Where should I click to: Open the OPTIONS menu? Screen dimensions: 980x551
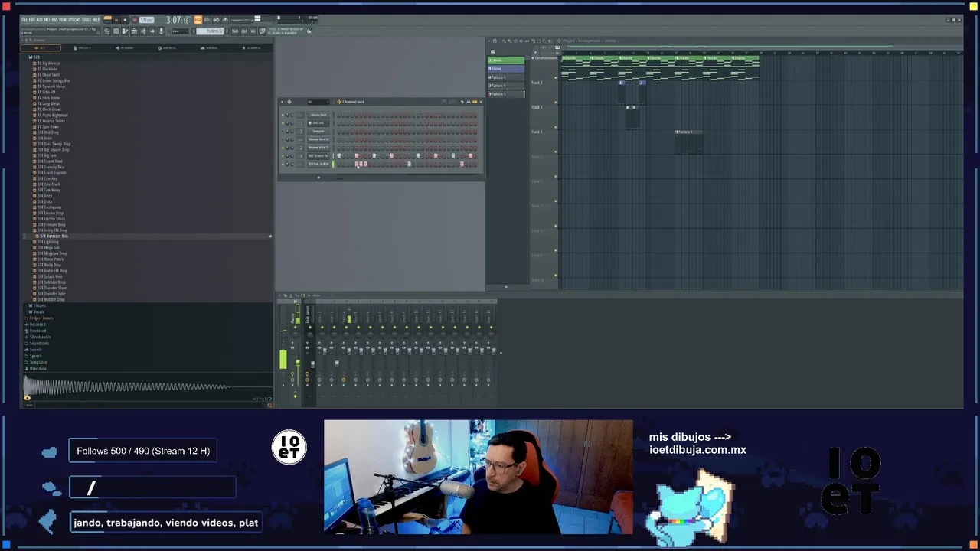(x=74, y=20)
